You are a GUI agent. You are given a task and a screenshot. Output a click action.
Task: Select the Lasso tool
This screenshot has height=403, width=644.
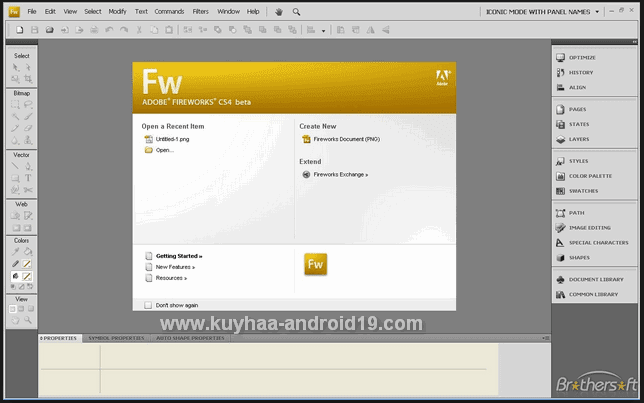click(x=28, y=104)
